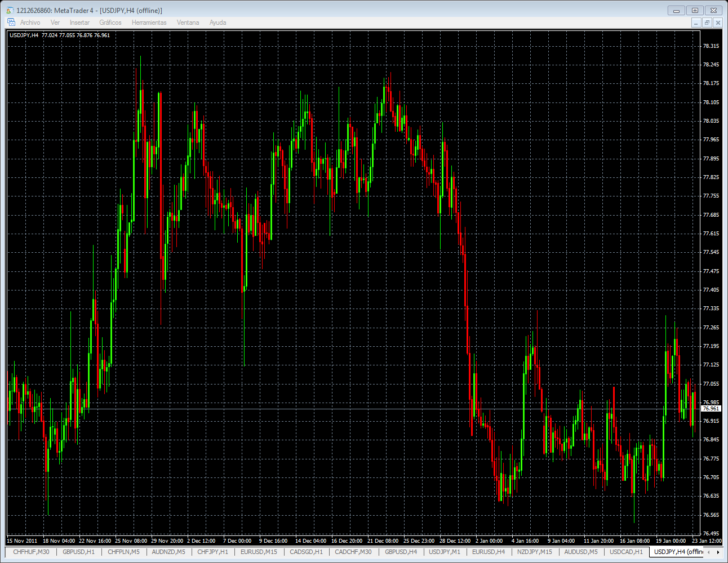
Task: Switch to the EURUSD,H4 chart tab
Action: (x=489, y=552)
